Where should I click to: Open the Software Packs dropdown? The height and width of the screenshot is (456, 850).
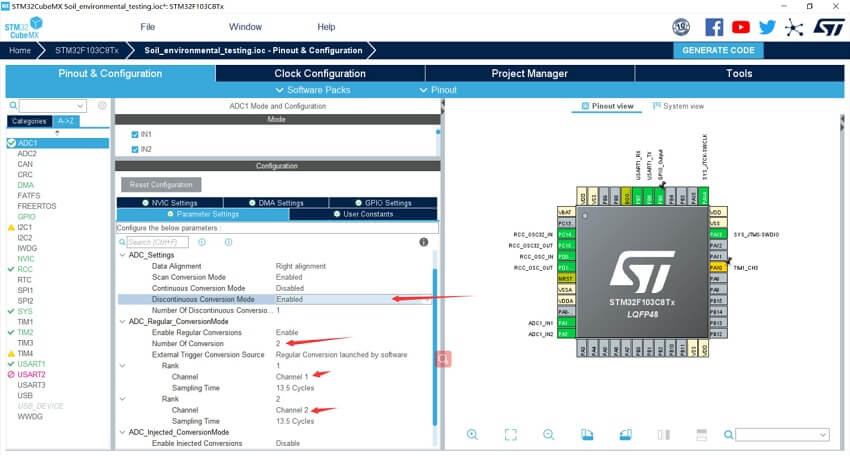pos(313,90)
